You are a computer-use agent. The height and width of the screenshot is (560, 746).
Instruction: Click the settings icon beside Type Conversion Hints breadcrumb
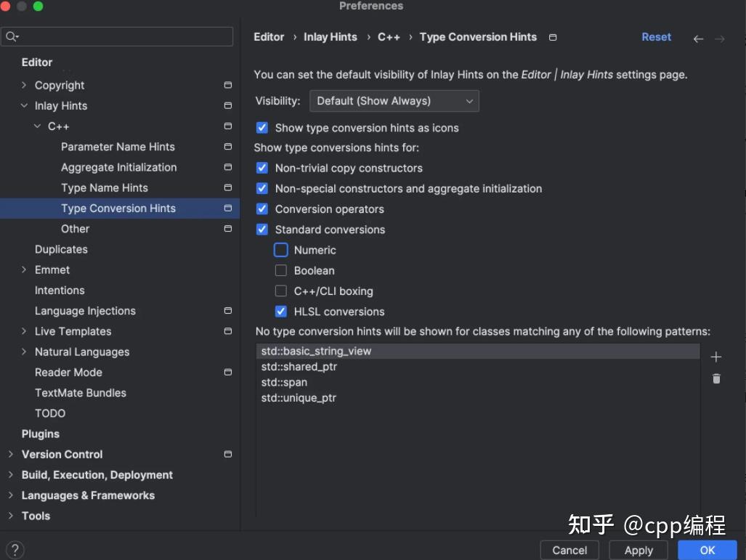pos(553,37)
